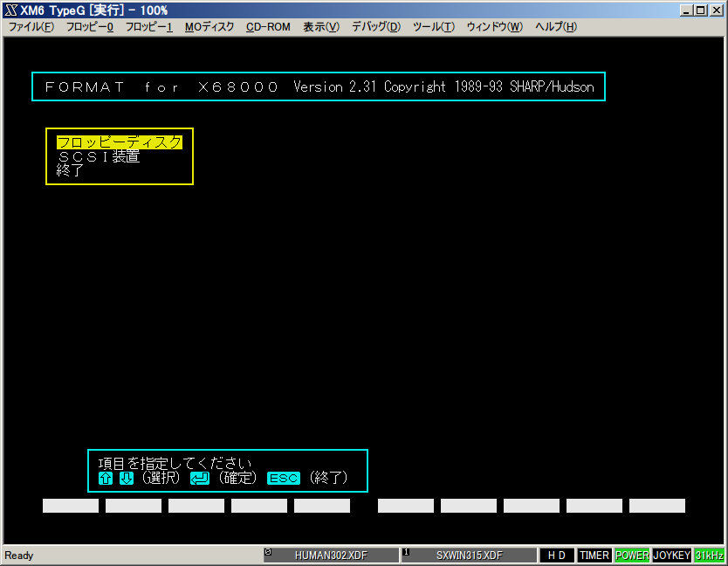Open the フロッピー0 menu
Viewport: 728px width, 566px height.
coord(90,27)
